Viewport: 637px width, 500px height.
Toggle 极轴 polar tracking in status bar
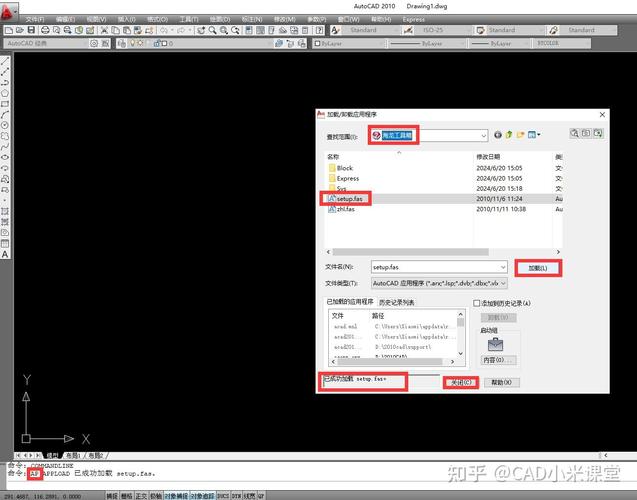click(x=156, y=496)
